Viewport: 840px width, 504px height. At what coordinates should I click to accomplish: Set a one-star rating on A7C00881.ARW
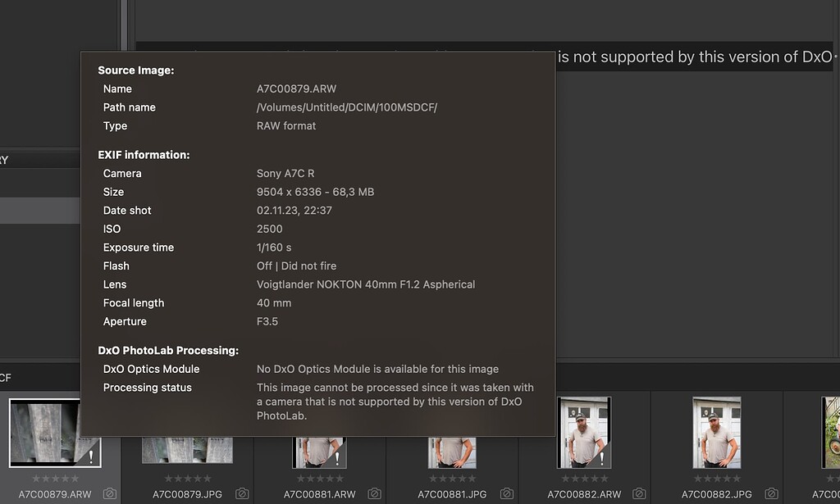click(x=300, y=479)
